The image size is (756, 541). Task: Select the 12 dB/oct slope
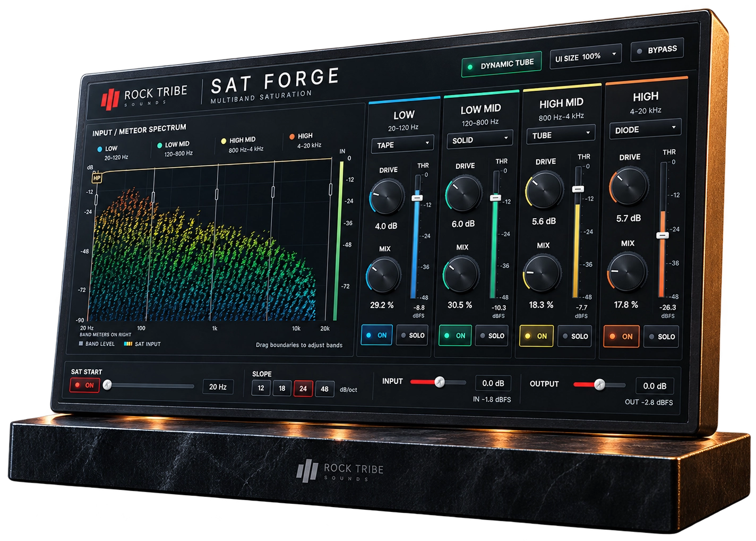point(261,388)
